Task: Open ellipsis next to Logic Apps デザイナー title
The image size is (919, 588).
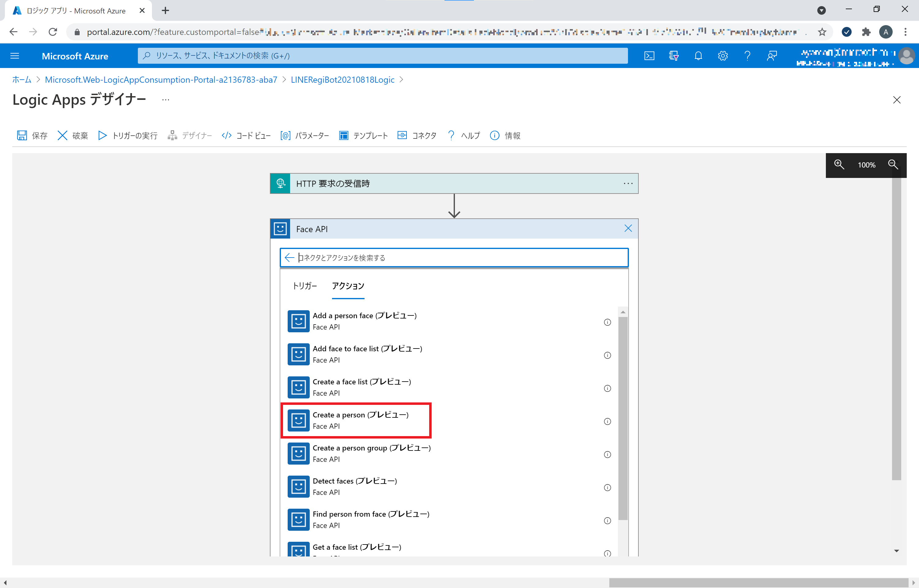Action: pos(165,99)
